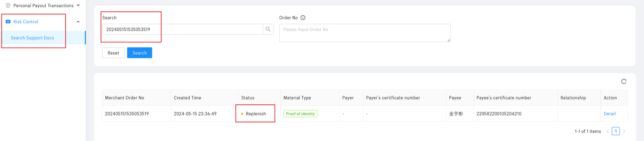This screenshot has height=141, width=644.
Task: Click the Search text input field
Action: click(182, 29)
